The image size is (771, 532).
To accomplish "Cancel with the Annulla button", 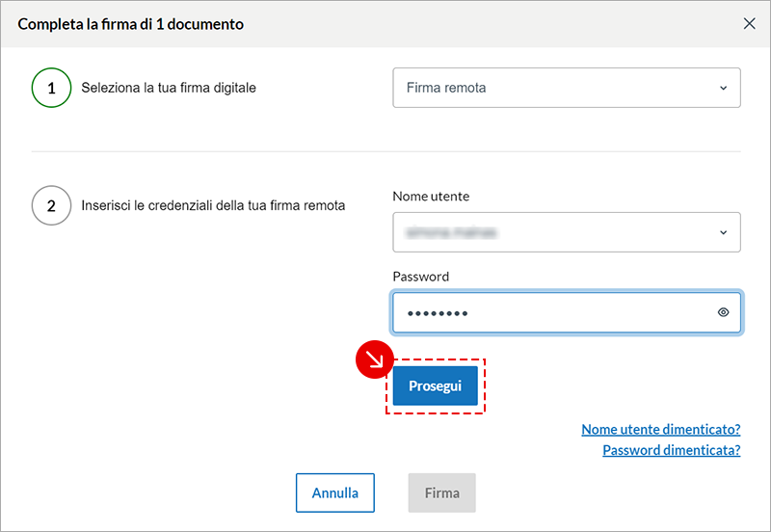I will tap(334, 492).
